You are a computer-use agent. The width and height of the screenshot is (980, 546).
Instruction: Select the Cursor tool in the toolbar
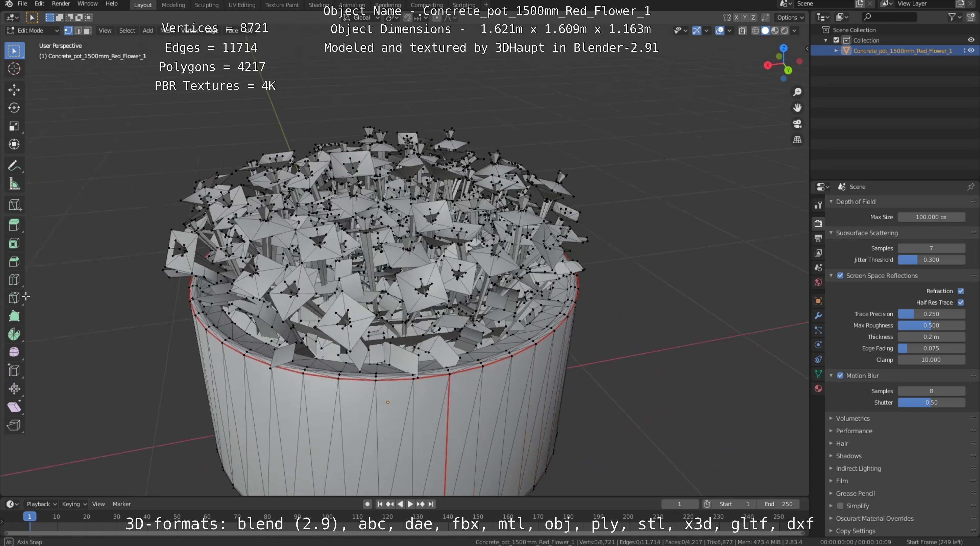click(14, 69)
